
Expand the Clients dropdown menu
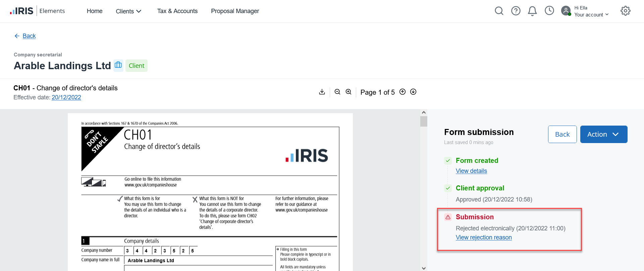coord(128,11)
